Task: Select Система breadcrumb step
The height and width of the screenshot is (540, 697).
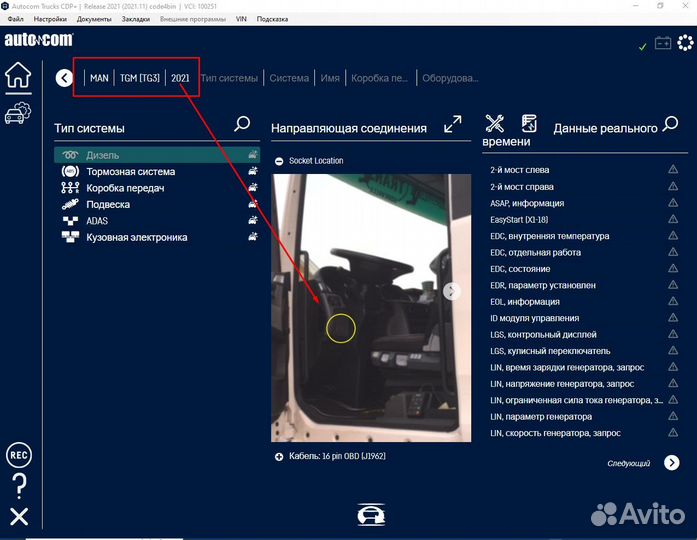Action: 289,78
